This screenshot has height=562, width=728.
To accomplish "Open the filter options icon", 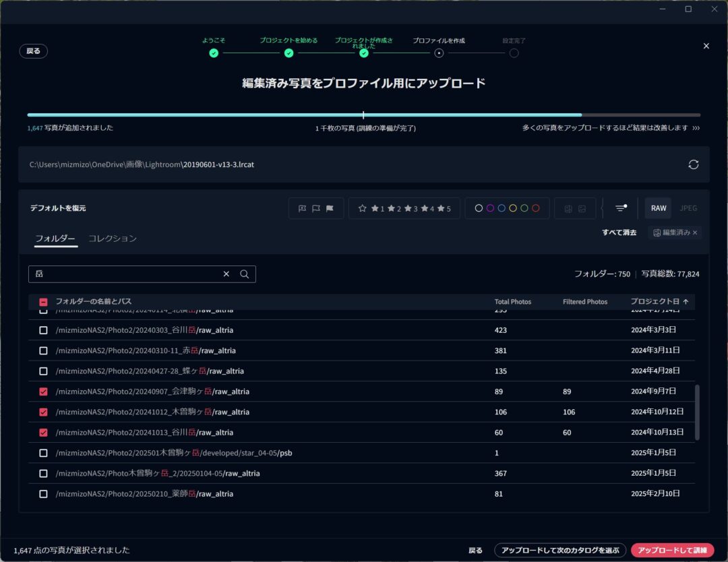I will pos(621,208).
